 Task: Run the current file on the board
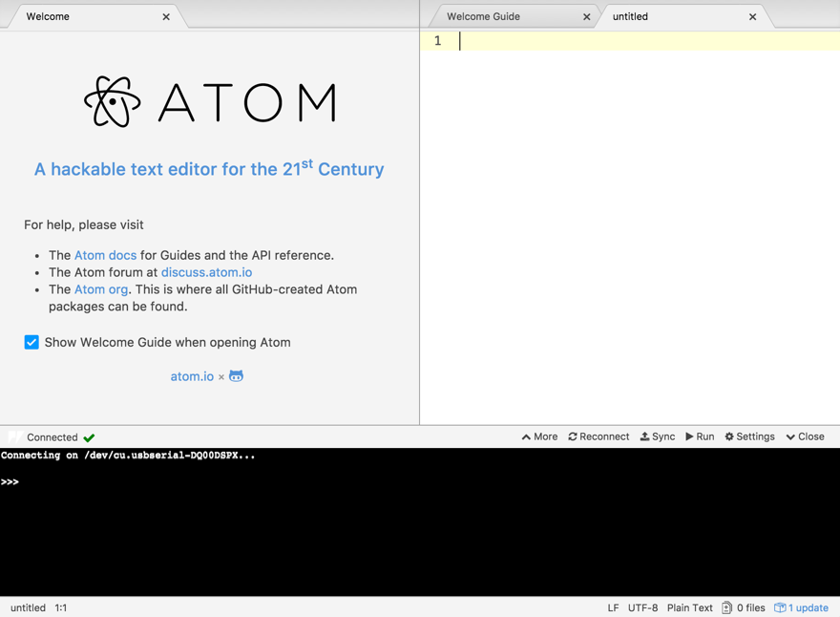pyautogui.click(x=700, y=436)
